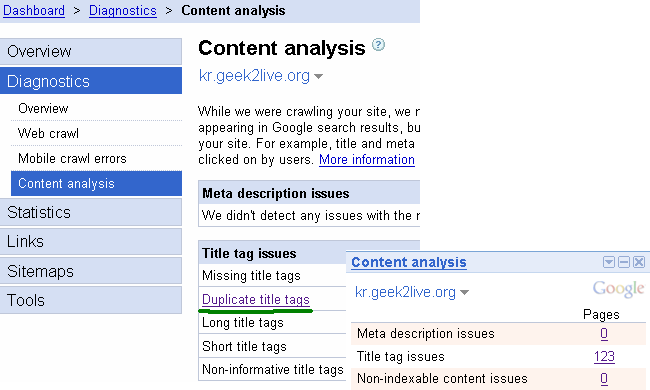
Task: Select Mobile crawl errors submenu item
Action: pos(72,158)
